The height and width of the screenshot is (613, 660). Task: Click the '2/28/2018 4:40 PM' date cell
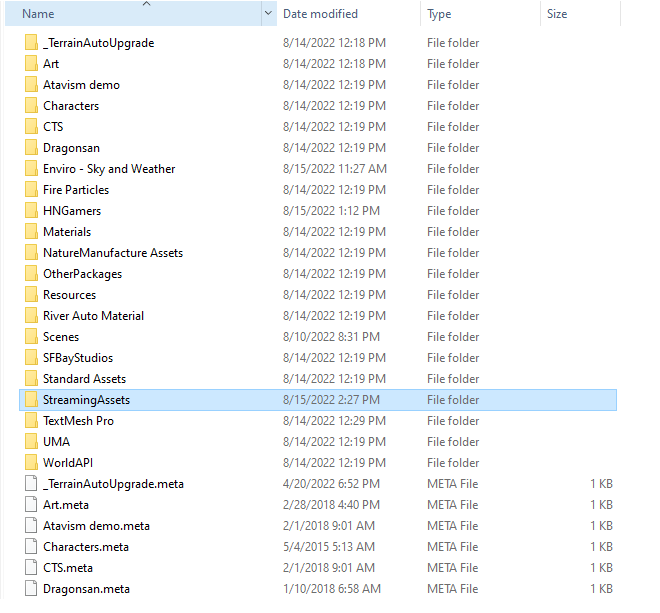pos(331,505)
